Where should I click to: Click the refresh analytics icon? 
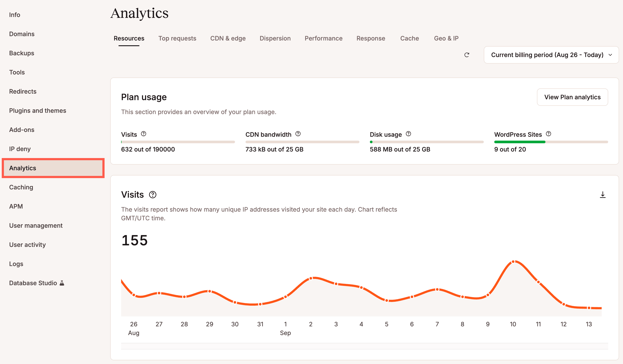point(467,55)
